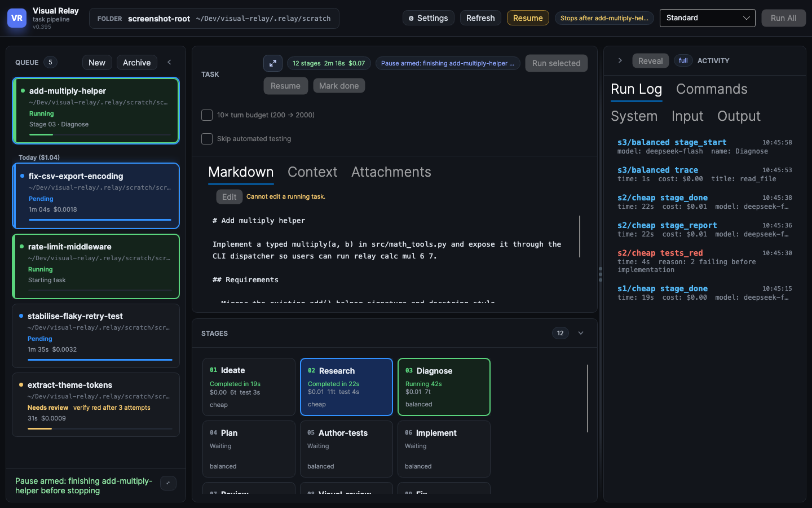Click the 12 stages summary badge
This screenshot has height=508, width=812.
point(329,63)
